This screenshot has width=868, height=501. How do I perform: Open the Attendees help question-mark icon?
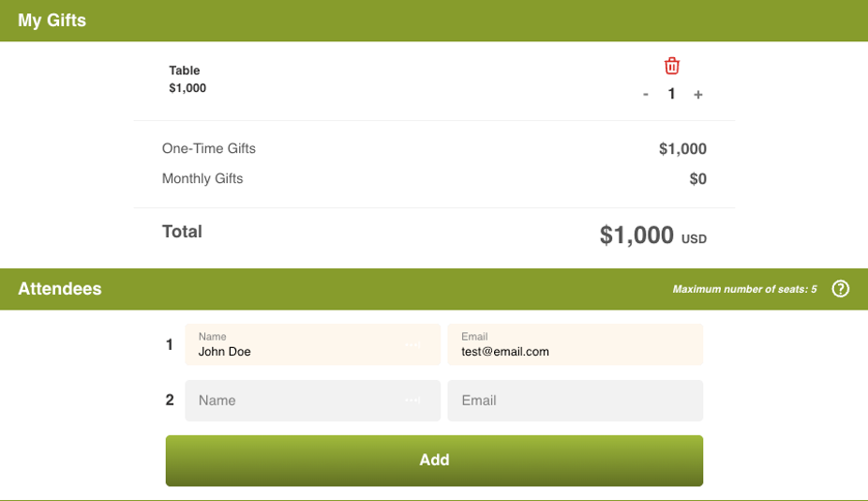[841, 289]
